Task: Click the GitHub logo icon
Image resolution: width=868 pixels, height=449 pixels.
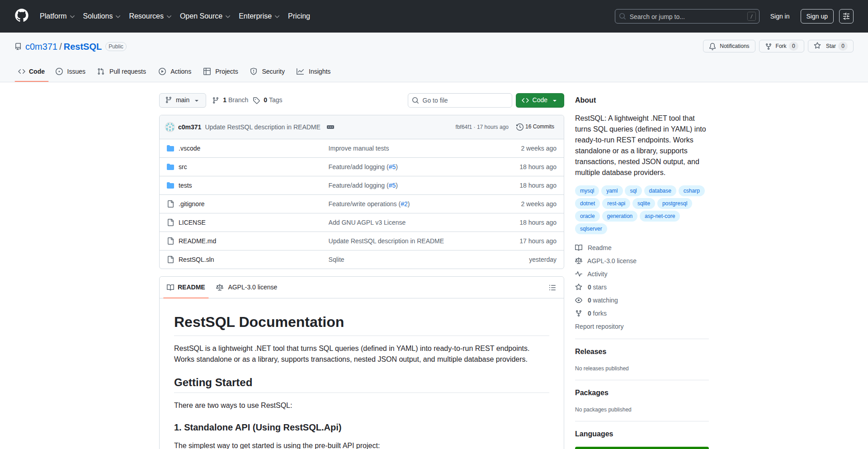Action: [22, 16]
